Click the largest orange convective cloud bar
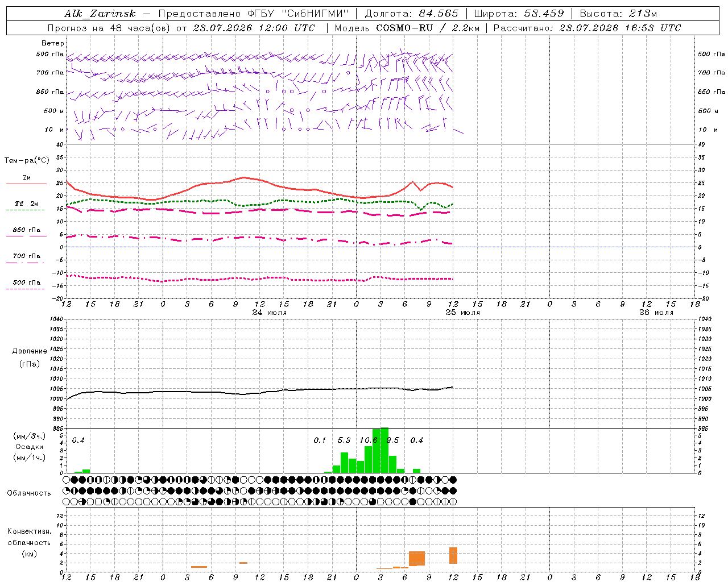728x582 pixels. (417, 558)
